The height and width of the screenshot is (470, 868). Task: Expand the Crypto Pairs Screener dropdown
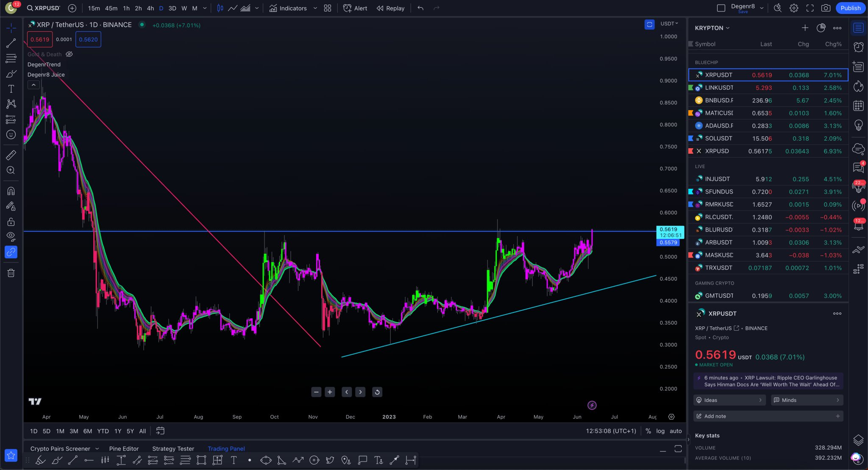coord(97,448)
